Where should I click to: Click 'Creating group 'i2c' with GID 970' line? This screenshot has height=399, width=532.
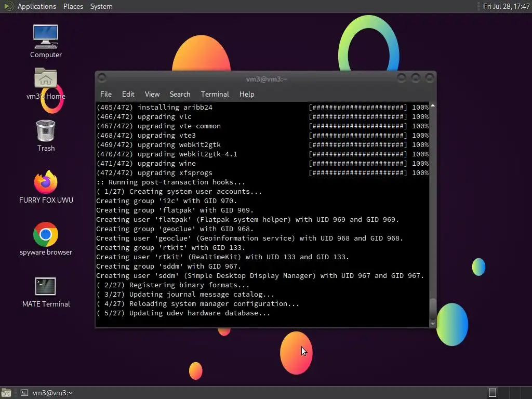point(167,201)
